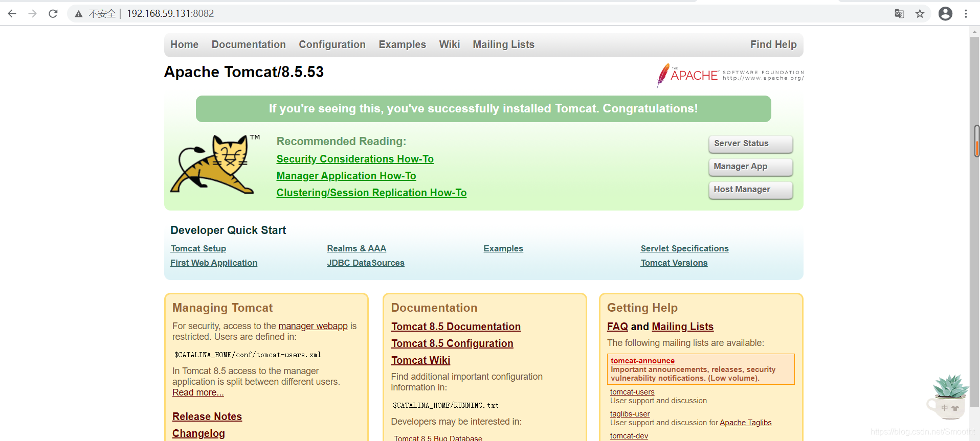Screen dimensions: 980x441
Task: Open the Examples navigation item in top bar
Action: (x=402, y=44)
